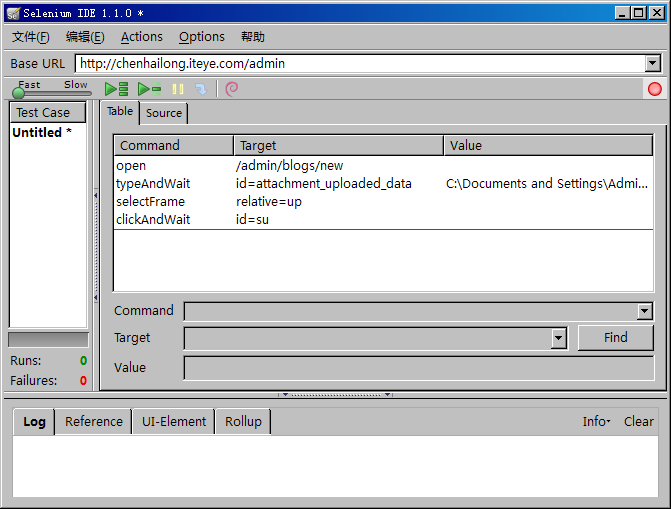Viewport: 671px width, 509px height.
Task: Switch to the Table tab
Action: [x=120, y=112]
